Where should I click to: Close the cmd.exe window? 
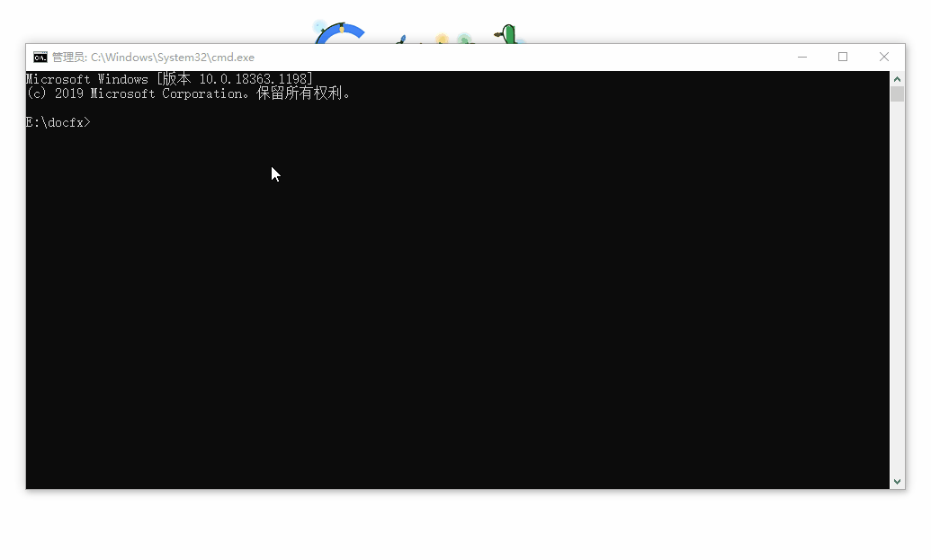point(883,58)
